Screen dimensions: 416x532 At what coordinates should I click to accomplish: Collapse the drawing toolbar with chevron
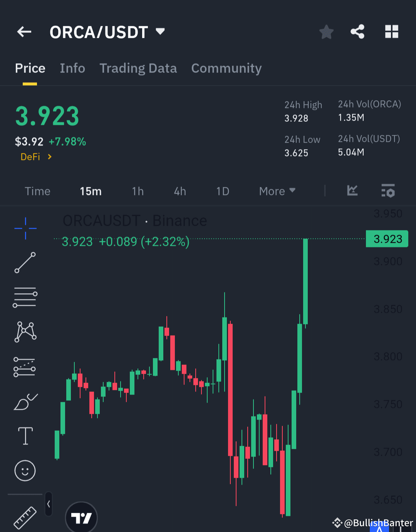coord(49,503)
